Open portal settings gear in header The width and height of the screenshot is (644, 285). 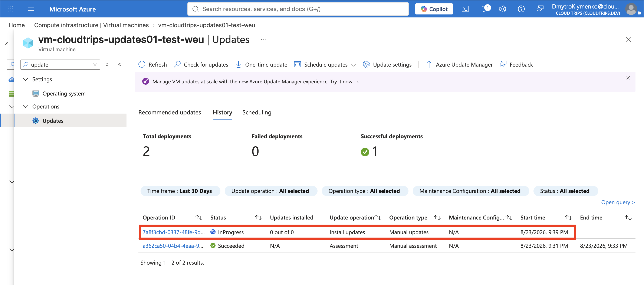click(x=503, y=9)
